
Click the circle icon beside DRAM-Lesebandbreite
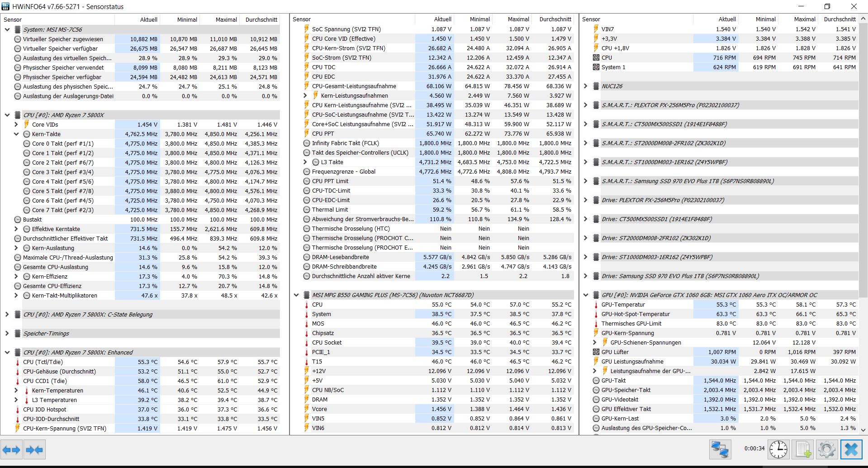point(307,257)
